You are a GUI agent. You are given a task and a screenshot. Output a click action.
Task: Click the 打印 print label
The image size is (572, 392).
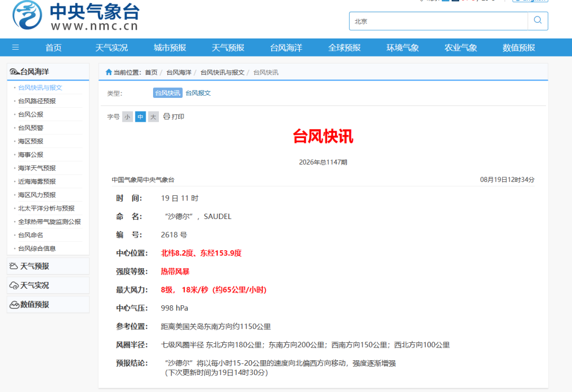click(x=177, y=116)
